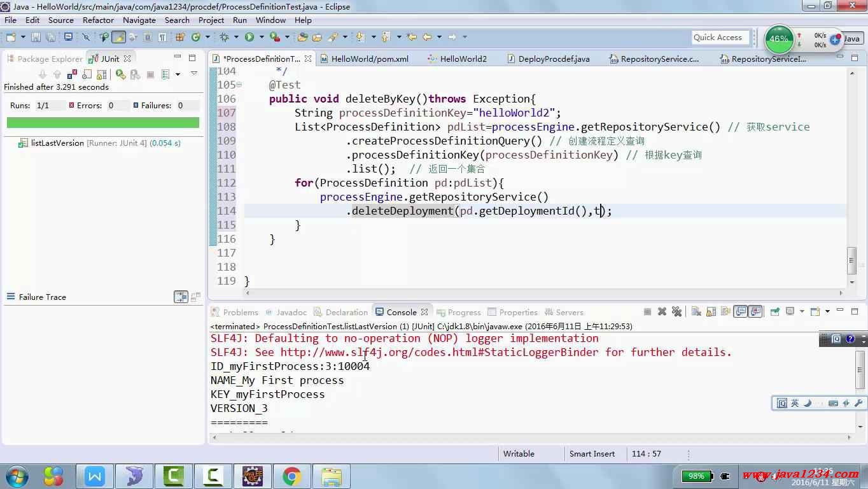Click the slf4j.org codes.html link in console
The image size is (868, 489).
click(x=439, y=352)
